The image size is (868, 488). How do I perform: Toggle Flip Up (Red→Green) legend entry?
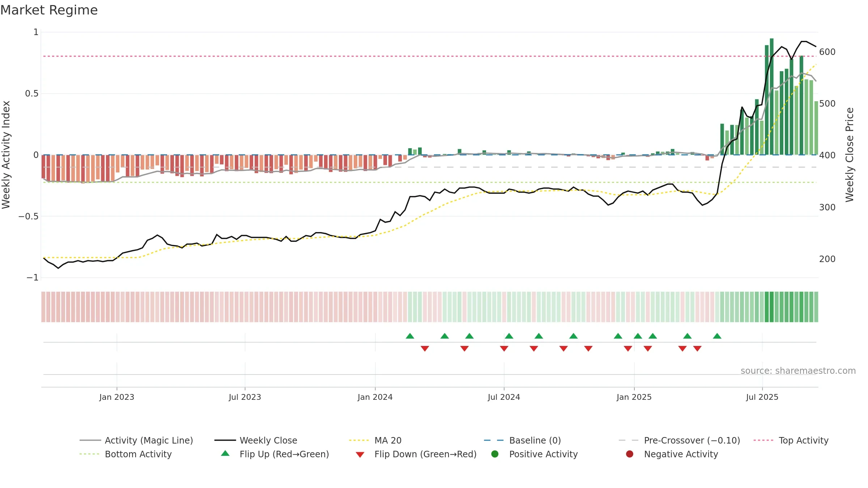275,454
